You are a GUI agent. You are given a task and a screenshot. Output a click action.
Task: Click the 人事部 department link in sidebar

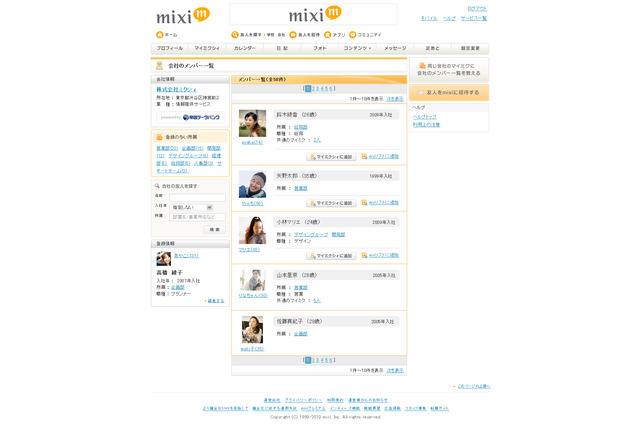[204, 163]
